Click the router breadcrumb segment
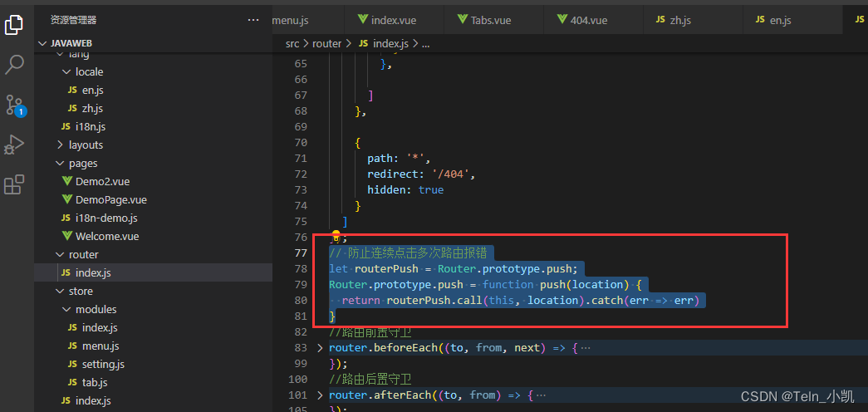868x412 pixels. tap(326, 44)
